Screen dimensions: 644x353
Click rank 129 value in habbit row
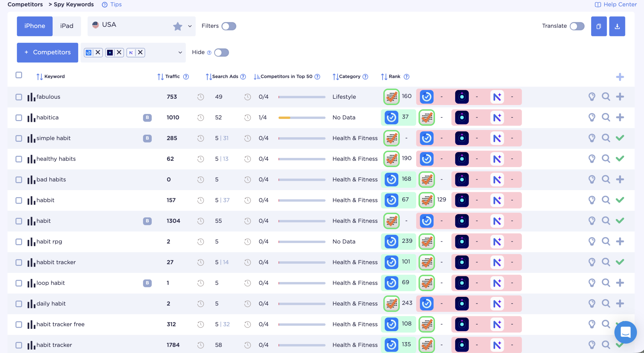point(441,200)
